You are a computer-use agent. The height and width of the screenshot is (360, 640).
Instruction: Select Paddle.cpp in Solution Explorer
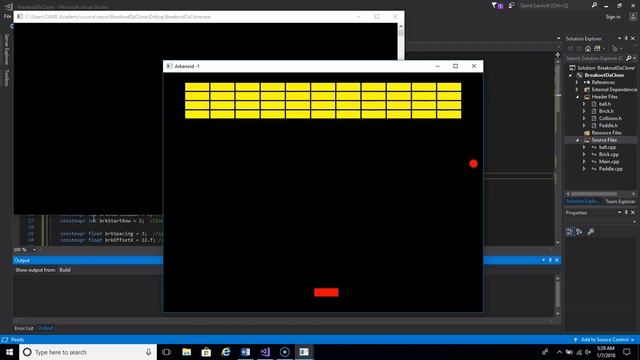tap(611, 169)
